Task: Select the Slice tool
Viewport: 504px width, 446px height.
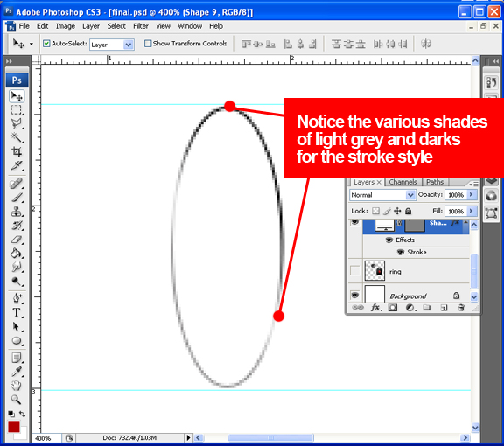Action: coord(17,165)
